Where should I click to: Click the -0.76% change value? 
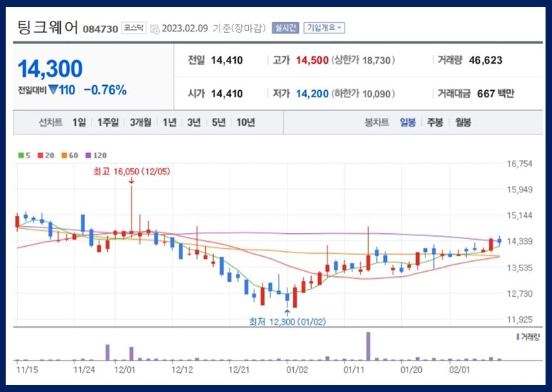click(x=105, y=90)
